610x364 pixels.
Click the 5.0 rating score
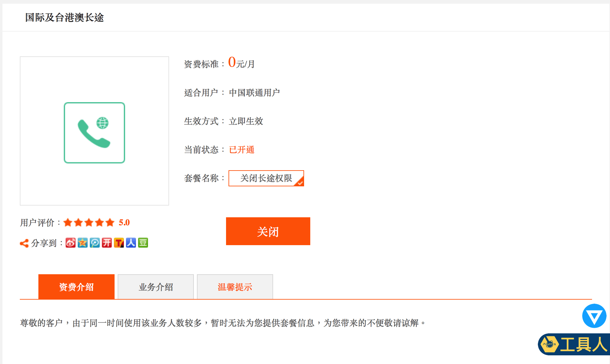pos(124,223)
